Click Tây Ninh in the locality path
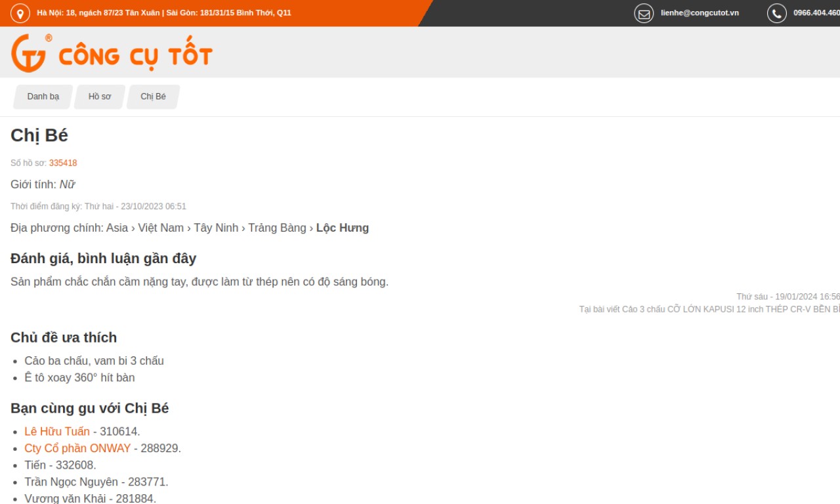Image resolution: width=840 pixels, height=504 pixels. coord(216,228)
